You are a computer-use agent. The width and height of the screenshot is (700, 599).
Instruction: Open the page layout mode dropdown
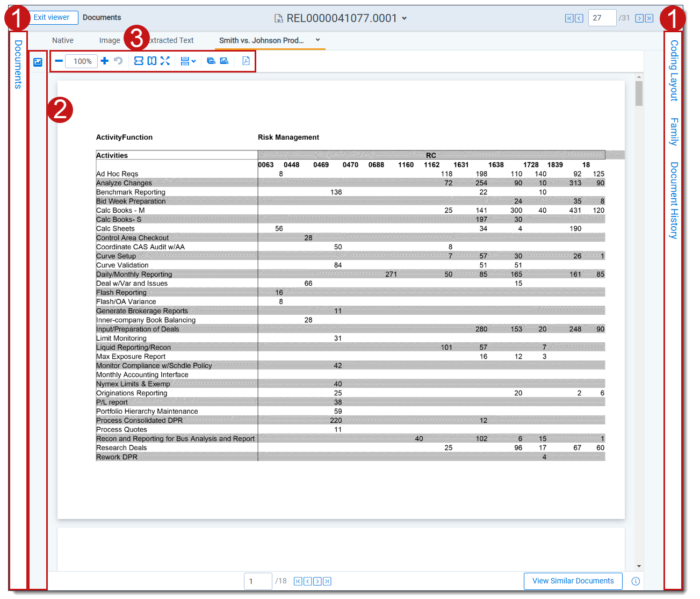pyautogui.click(x=188, y=61)
